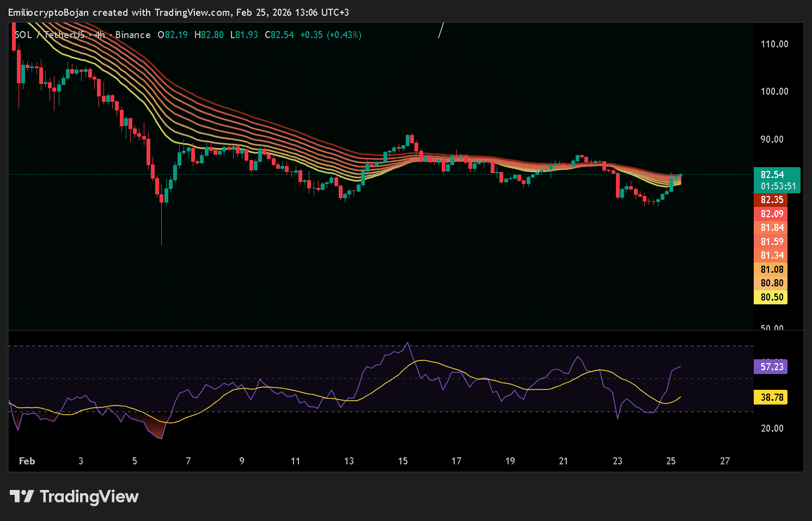This screenshot has height=521, width=812.
Task: Click the SOL / TetherUS symbol title
Action: pyautogui.click(x=50, y=35)
